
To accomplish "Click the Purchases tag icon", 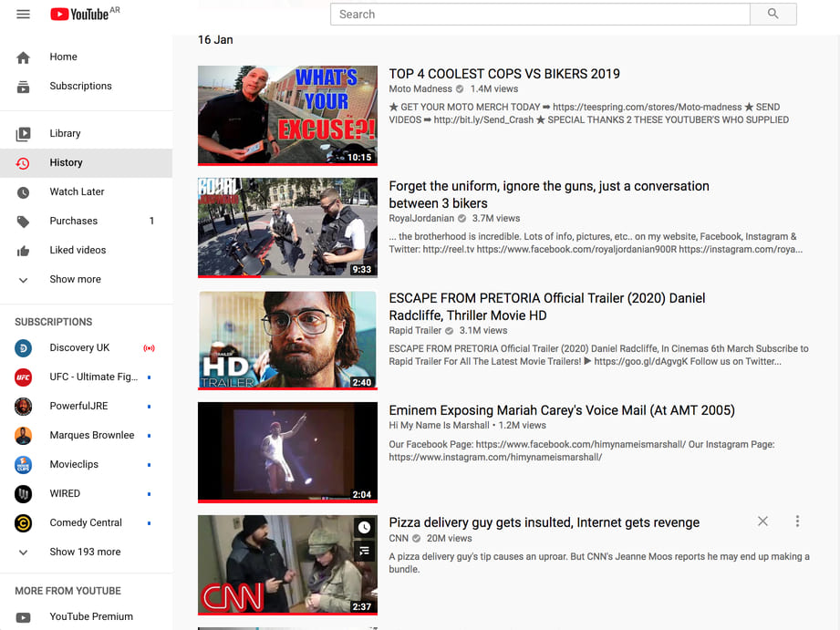I will (23, 222).
